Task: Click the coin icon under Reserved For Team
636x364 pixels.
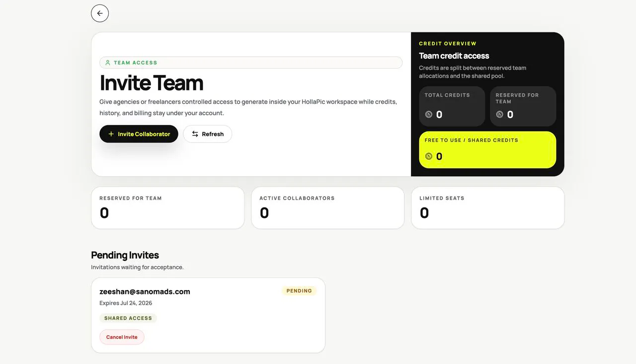Action: 500,115
